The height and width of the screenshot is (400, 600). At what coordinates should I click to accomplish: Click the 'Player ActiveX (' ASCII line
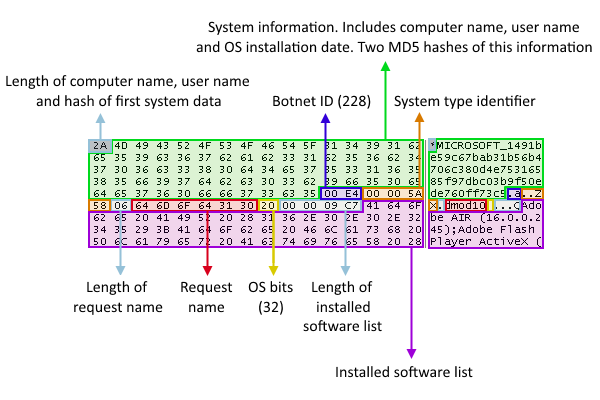point(485,242)
